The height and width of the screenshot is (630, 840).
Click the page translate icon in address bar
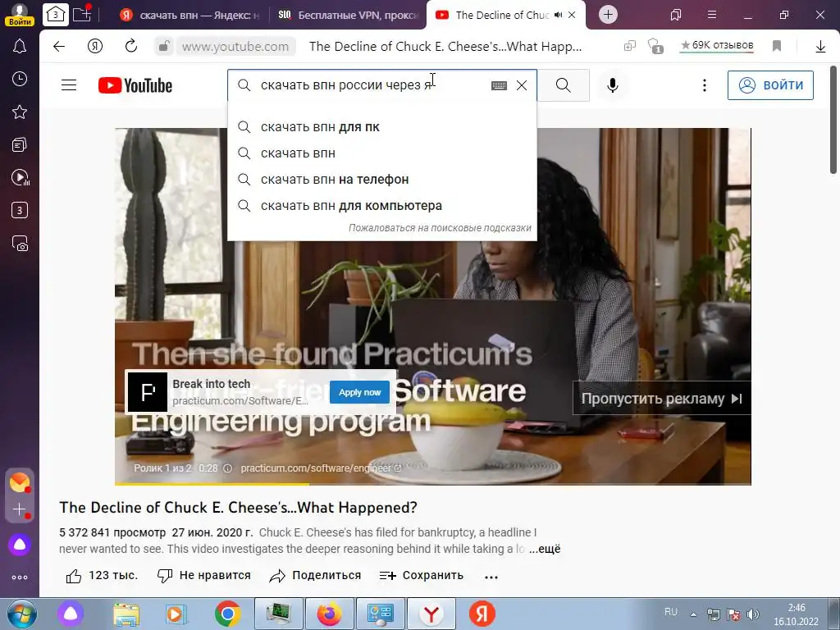(x=630, y=47)
